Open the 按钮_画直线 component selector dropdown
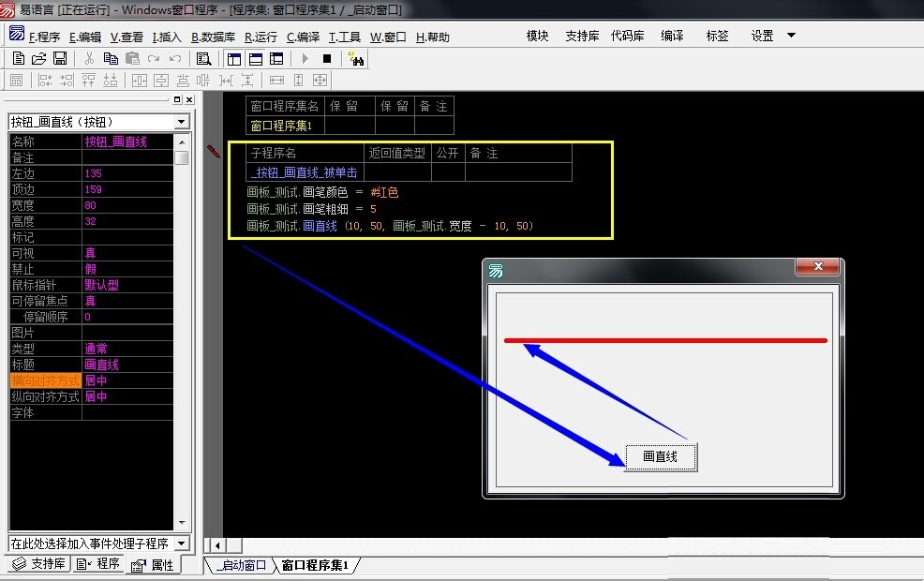924x581 pixels. [x=182, y=122]
